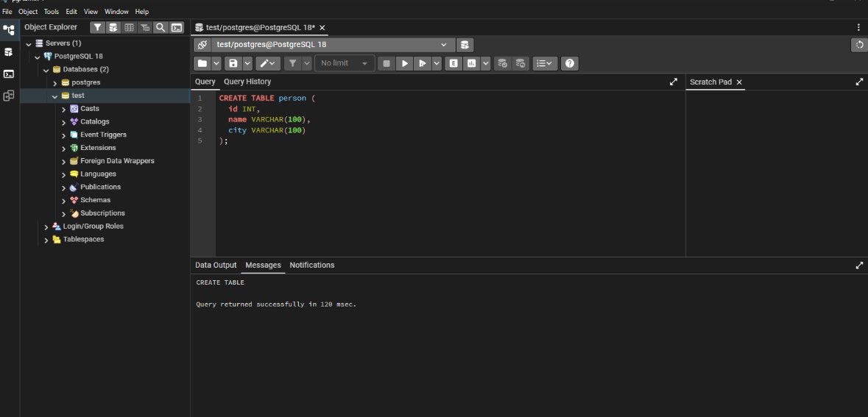Maximize the query editor panel
This screenshot has width=868, height=417.
(673, 82)
